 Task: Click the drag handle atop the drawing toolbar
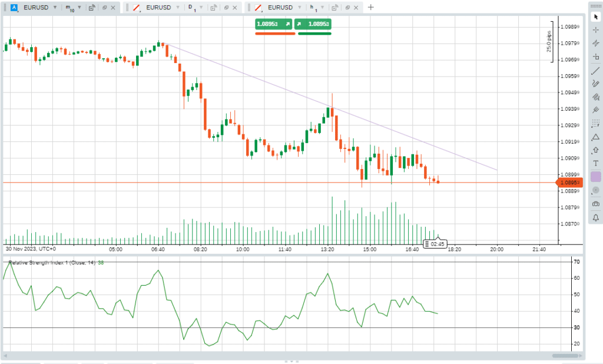pyautogui.click(x=596, y=6)
